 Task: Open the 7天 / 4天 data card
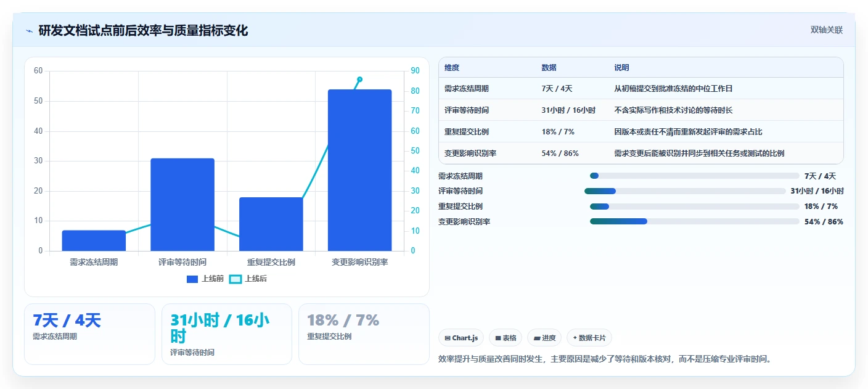coord(89,334)
